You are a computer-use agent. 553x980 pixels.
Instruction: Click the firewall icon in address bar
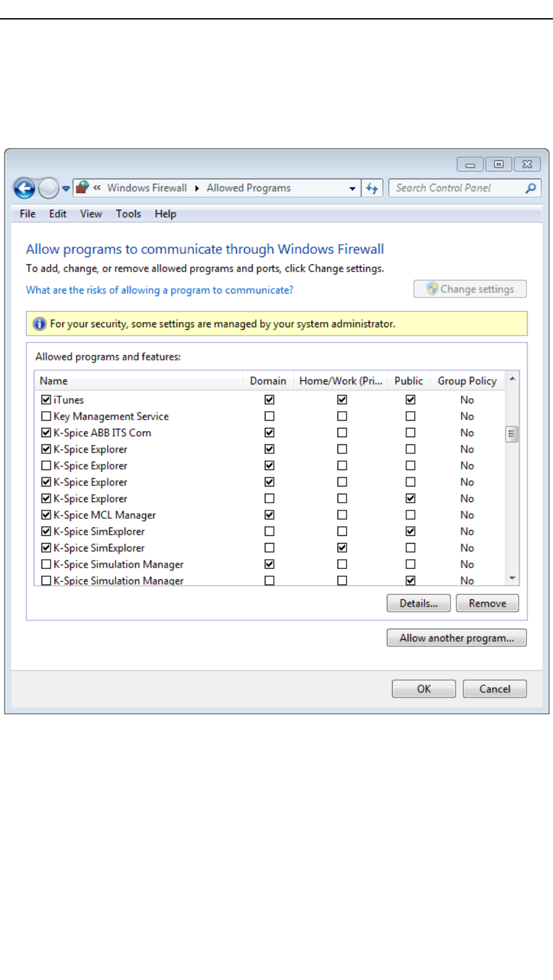pyautogui.click(x=82, y=188)
